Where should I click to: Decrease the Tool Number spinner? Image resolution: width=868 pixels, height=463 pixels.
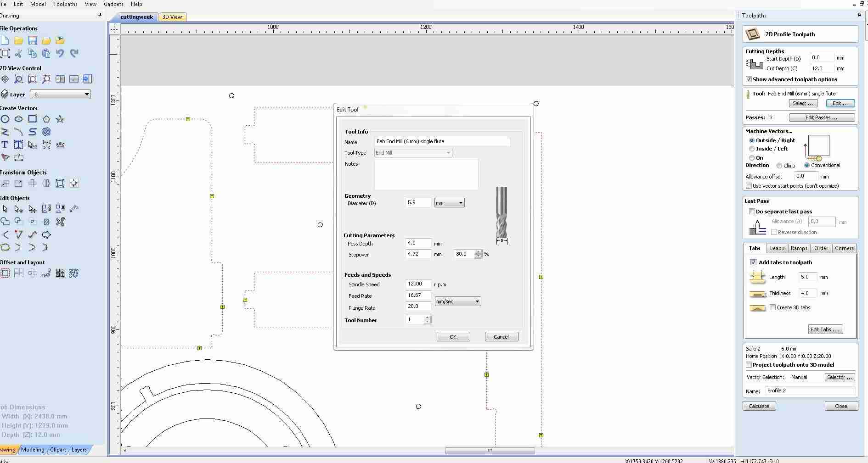point(428,322)
